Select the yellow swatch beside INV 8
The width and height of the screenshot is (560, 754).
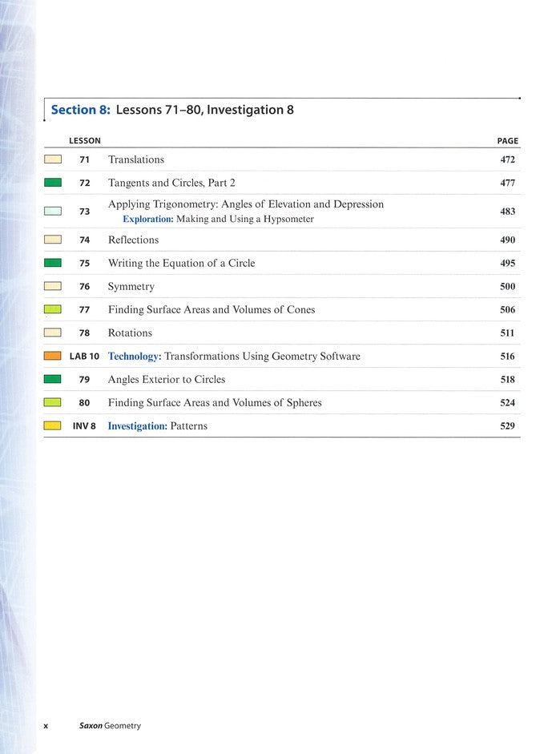(53, 426)
